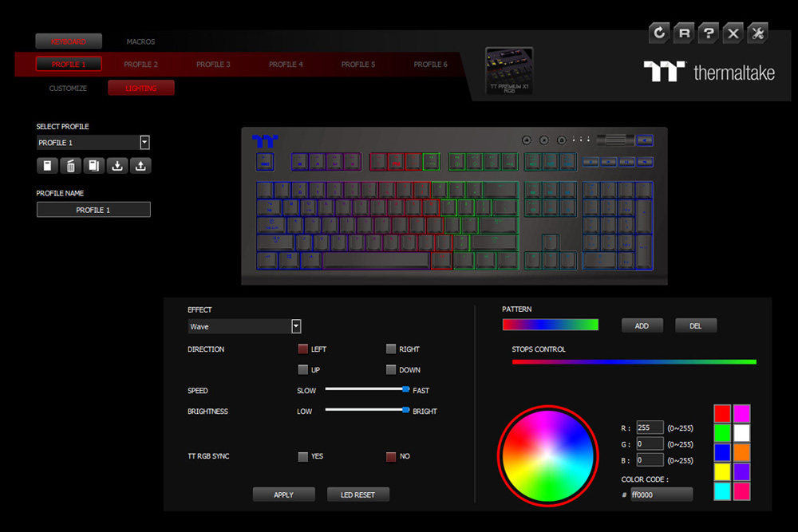
Task: Enable TT RGB SYNC by checking YES
Action: (x=302, y=456)
